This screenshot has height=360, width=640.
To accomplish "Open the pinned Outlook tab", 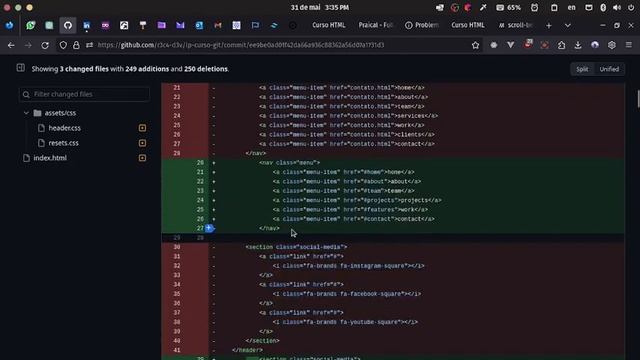I will 199,25.
